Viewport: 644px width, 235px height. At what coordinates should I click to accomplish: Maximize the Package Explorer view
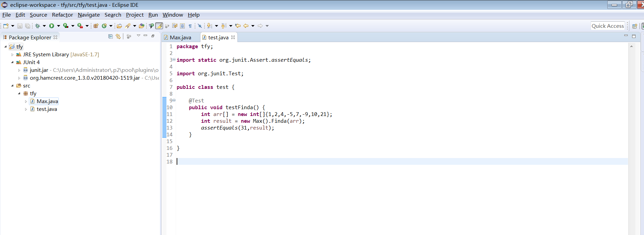tap(153, 36)
